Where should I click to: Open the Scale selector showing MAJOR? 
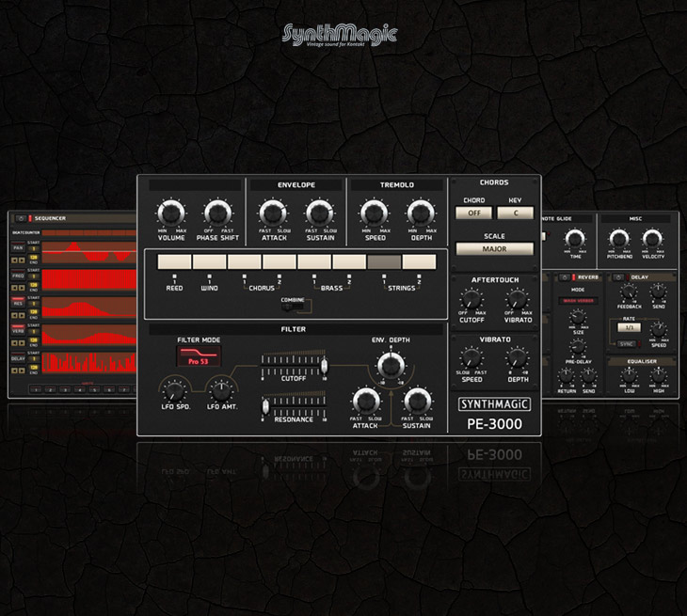[x=495, y=248]
